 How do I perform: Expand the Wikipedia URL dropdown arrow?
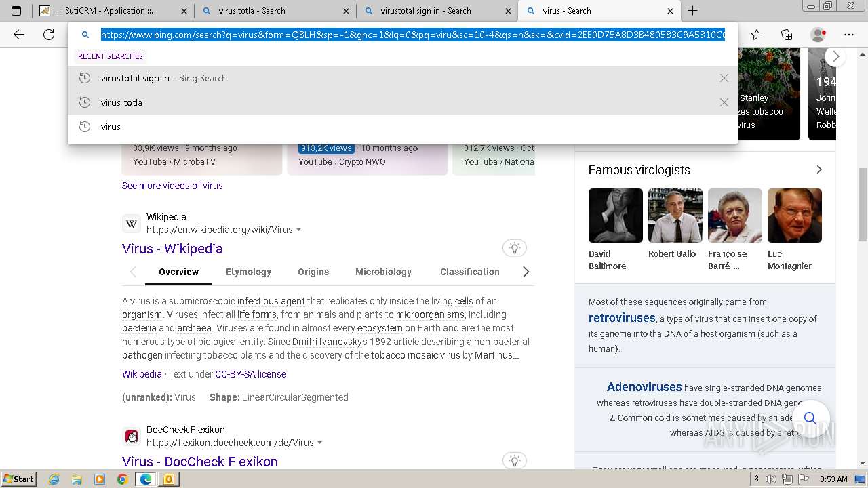point(298,230)
